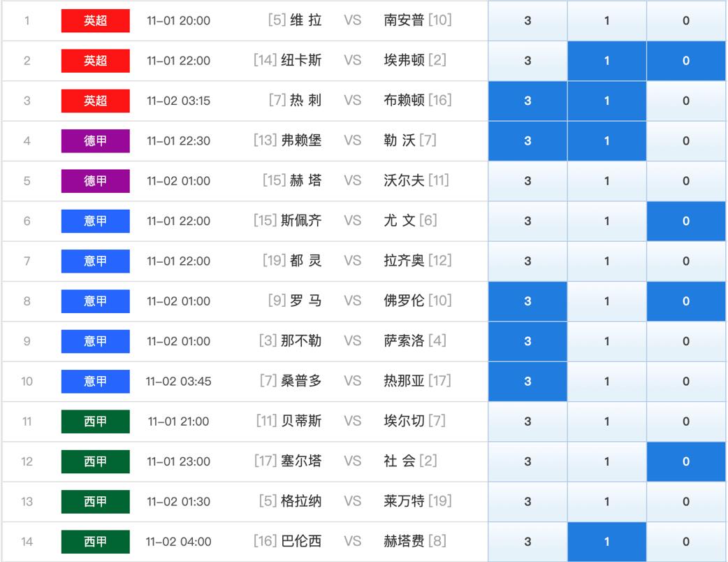Choose 0 for 都灵 vs 拉齐奥
Screen dimensions: 728x562
[685, 261]
